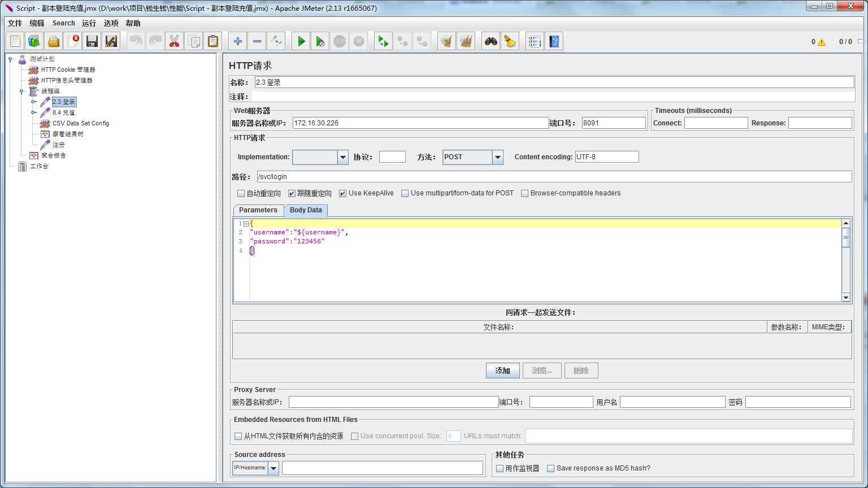This screenshot has width=868, height=488.
Task: Open the 选项 menu
Action: pyautogui.click(x=111, y=23)
